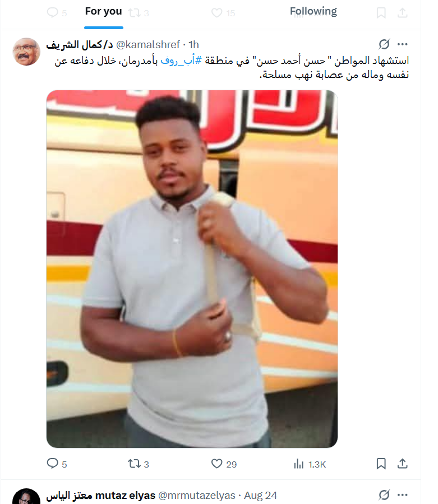Open @mrmutazelyas profile handle
The height and width of the screenshot is (504, 438).
[x=197, y=496]
